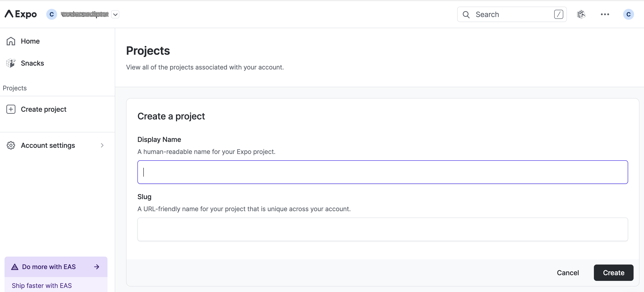Image resolution: width=644 pixels, height=292 pixels.
Task: Click the search magnifier icon
Action: (x=466, y=15)
